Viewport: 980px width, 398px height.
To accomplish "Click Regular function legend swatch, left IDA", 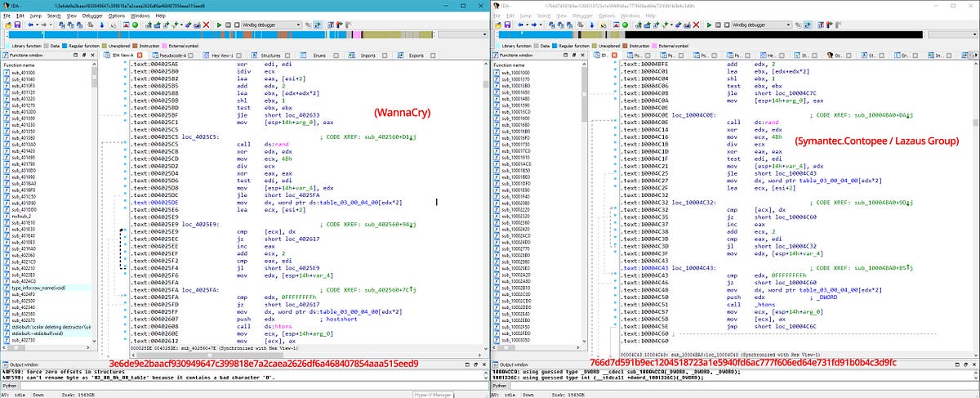I will [64, 46].
